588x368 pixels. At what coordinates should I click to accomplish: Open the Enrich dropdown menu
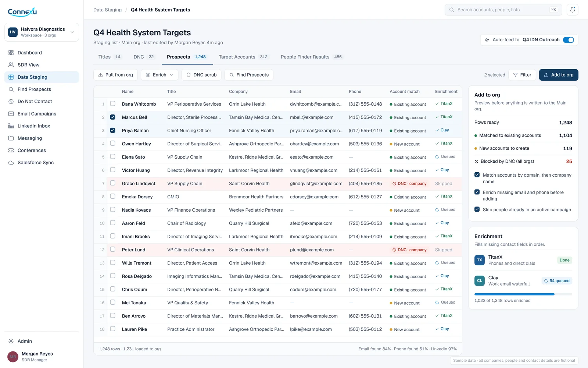tap(159, 75)
